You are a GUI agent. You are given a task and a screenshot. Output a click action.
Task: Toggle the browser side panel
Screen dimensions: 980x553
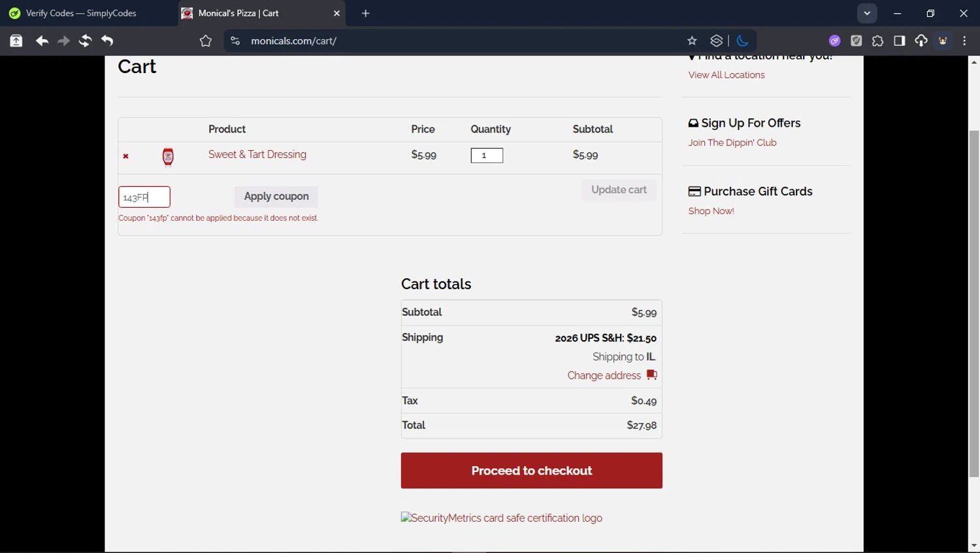[900, 41]
